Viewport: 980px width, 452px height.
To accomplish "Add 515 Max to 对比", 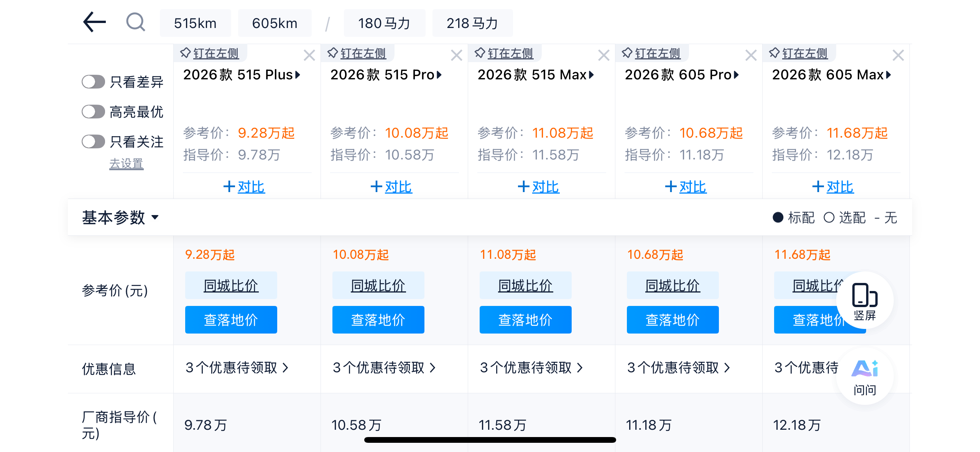I will coord(539,187).
